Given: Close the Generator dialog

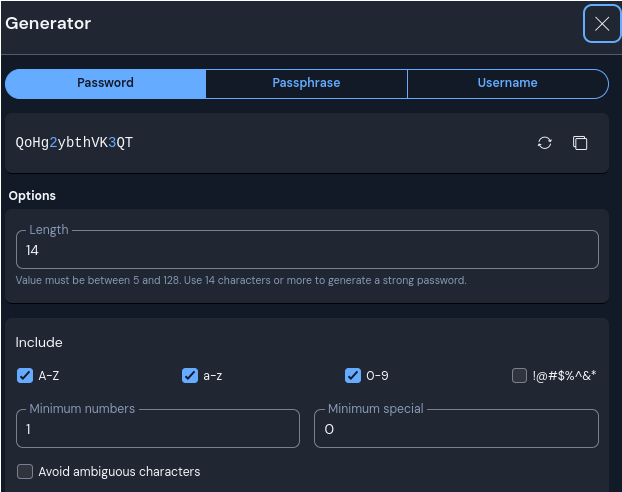Looking at the screenshot, I should pyautogui.click(x=602, y=24).
